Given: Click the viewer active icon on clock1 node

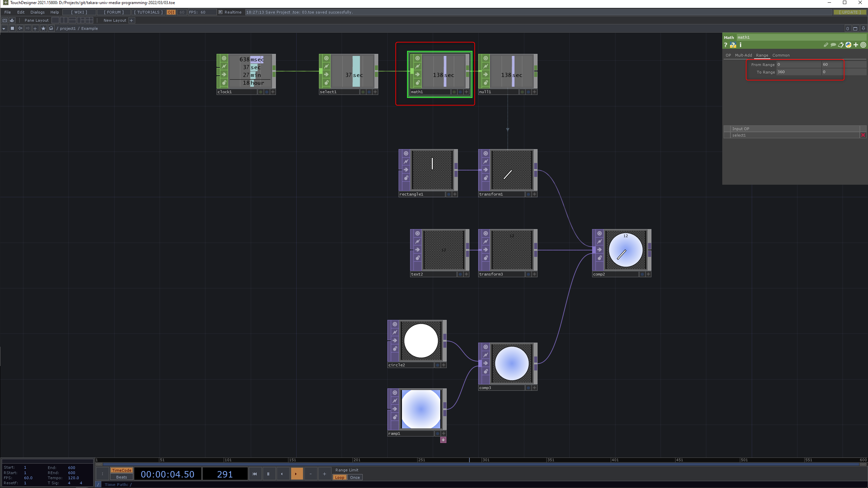Looking at the screenshot, I should [224, 58].
